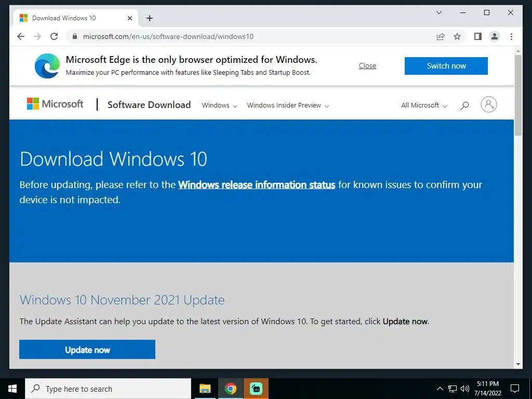
Task: Open site search magnifier
Action: (x=464, y=105)
